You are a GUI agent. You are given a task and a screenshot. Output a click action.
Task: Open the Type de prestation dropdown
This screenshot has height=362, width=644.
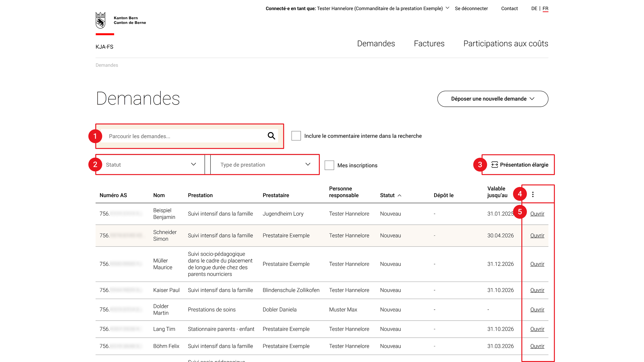[265, 165]
